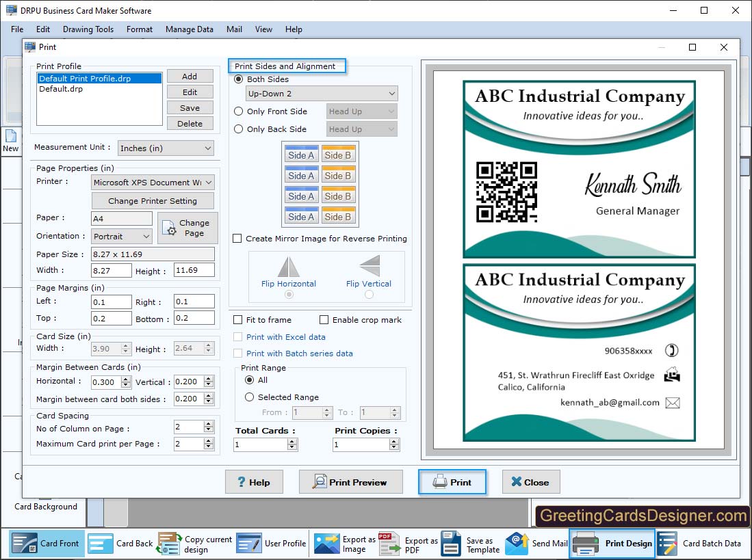Choose Save as Template icon

tap(451, 544)
